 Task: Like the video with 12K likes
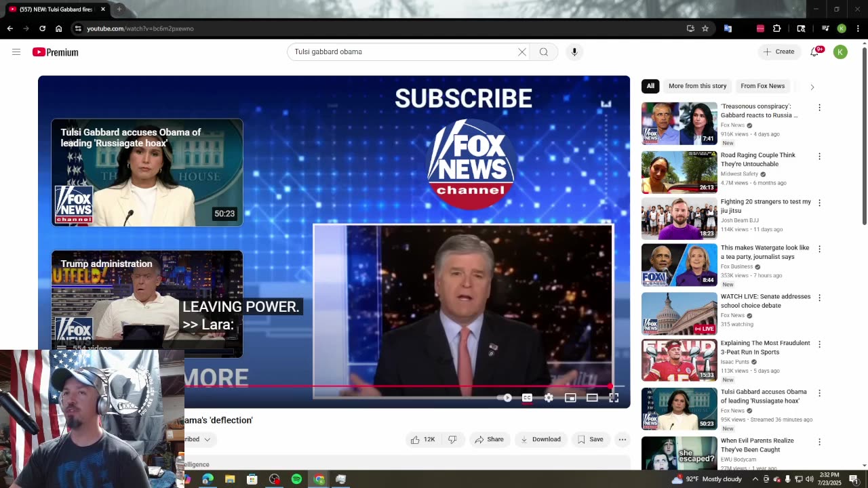[x=422, y=439]
